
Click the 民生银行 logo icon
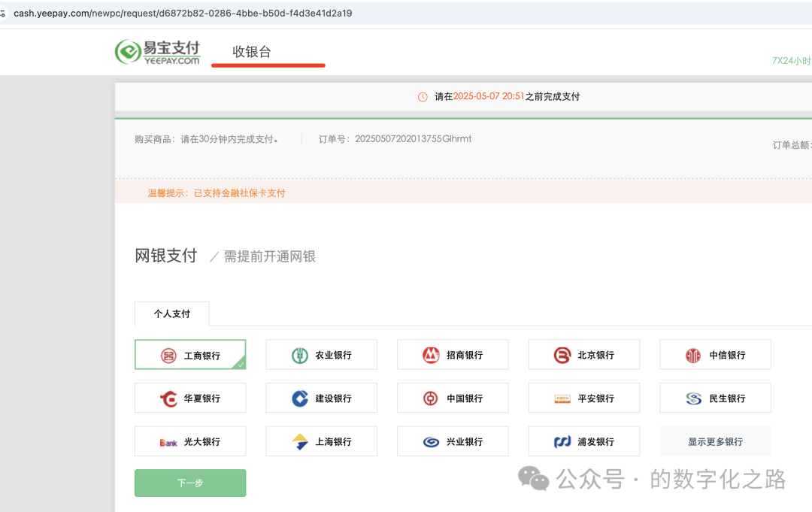coord(693,398)
